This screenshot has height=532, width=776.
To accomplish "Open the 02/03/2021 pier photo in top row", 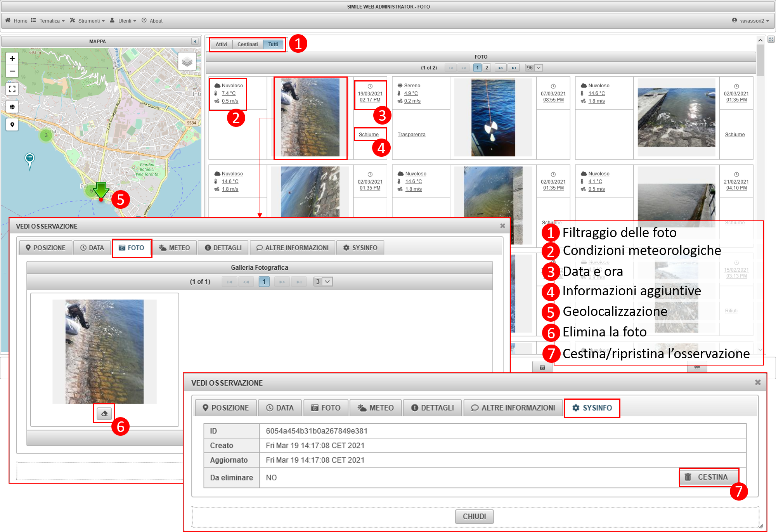I will [x=676, y=118].
